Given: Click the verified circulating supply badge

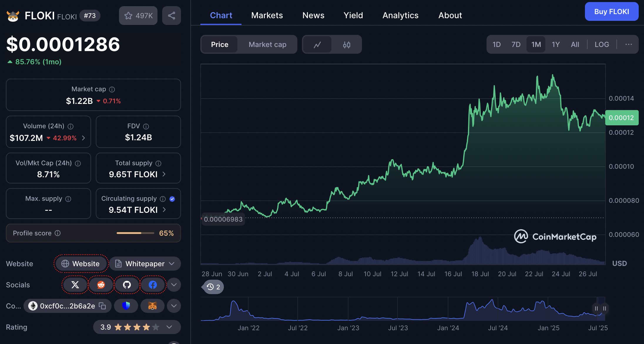Looking at the screenshot, I should (x=172, y=199).
